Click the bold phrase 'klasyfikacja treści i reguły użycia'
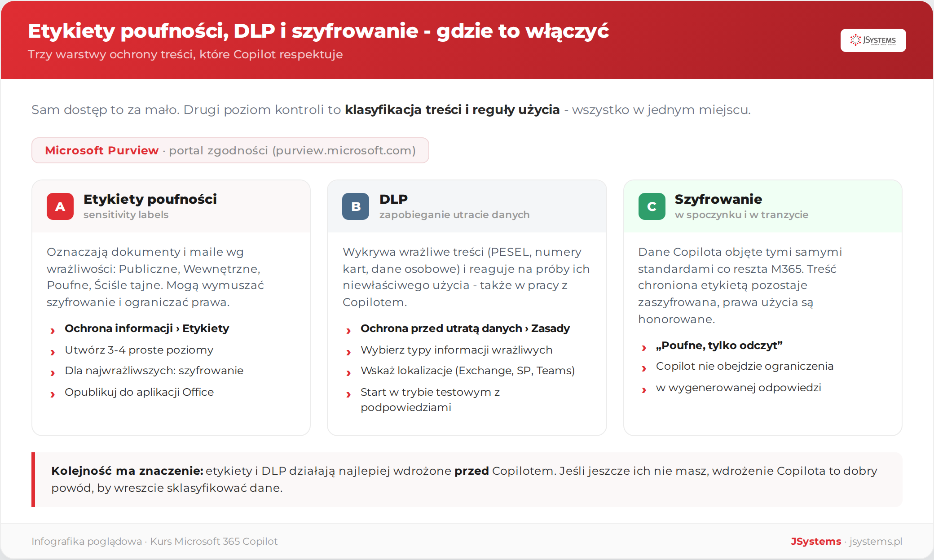Viewport: 934px width, 560px height. point(452,109)
